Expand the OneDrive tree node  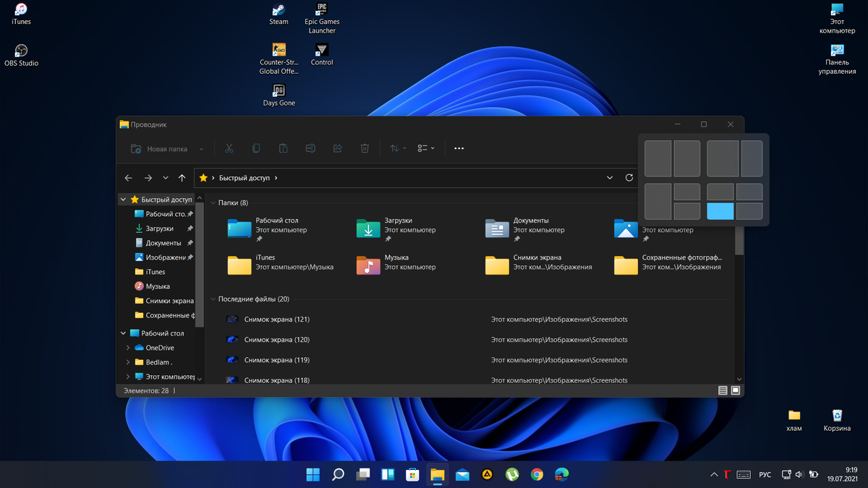[x=128, y=348]
